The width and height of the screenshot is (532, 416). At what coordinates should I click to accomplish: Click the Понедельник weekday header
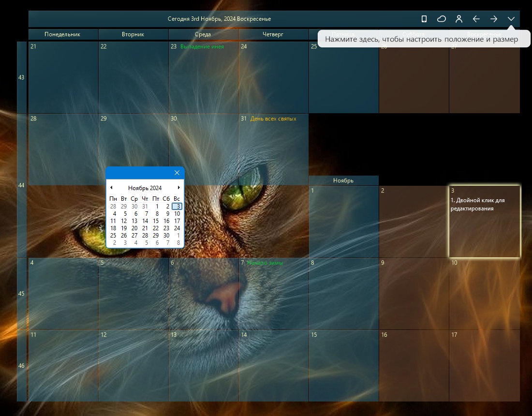coord(62,34)
